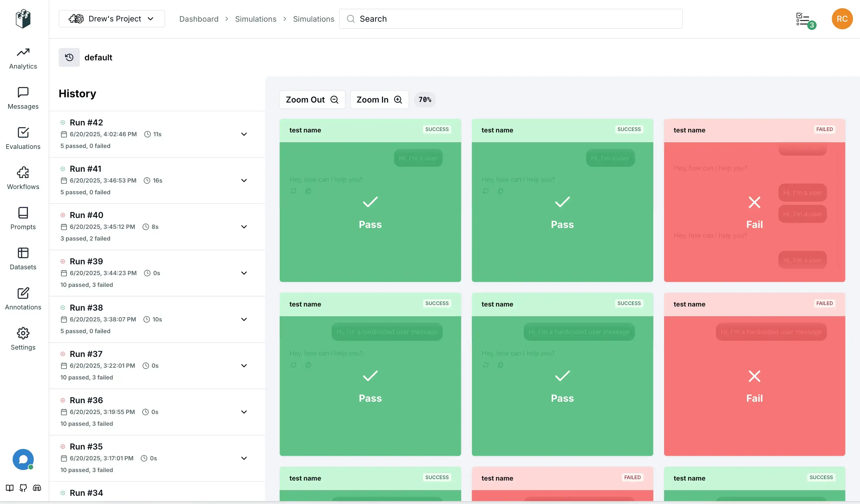The image size is (860, 504).
Task: Open the first failed test card
Action: 754,200
